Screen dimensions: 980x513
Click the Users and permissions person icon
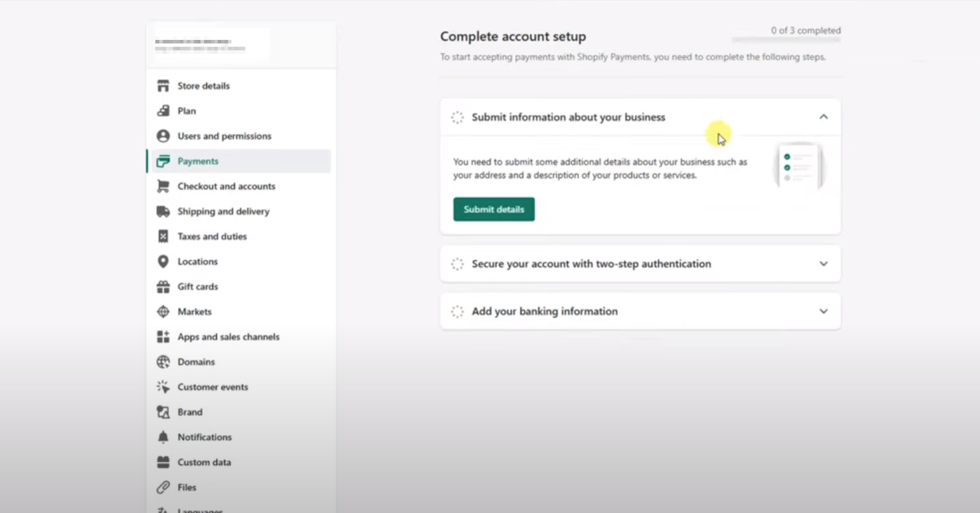163,136
